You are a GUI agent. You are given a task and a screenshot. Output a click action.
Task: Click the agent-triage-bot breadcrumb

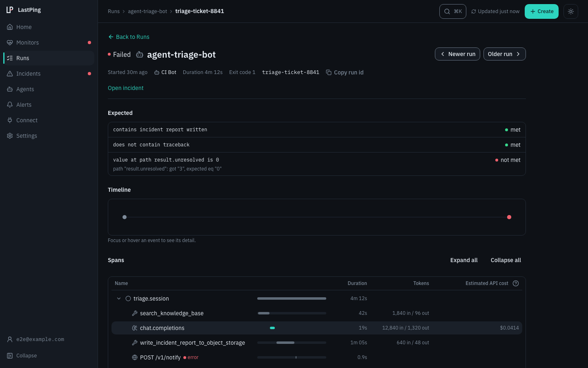147,11
